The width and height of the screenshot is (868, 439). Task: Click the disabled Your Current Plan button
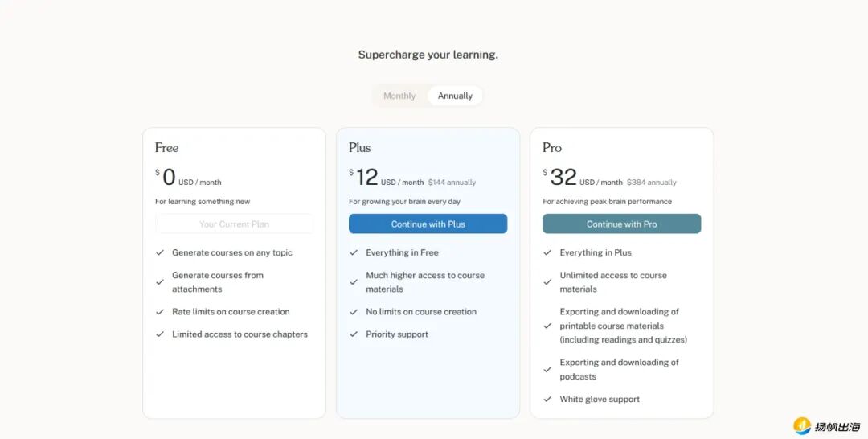(234, 224)
